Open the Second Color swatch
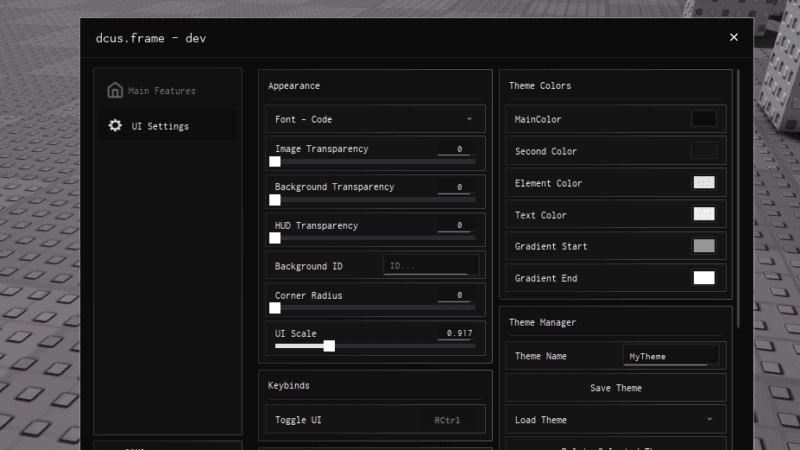This screenshot has width=800, height=450. coord(704,151)
